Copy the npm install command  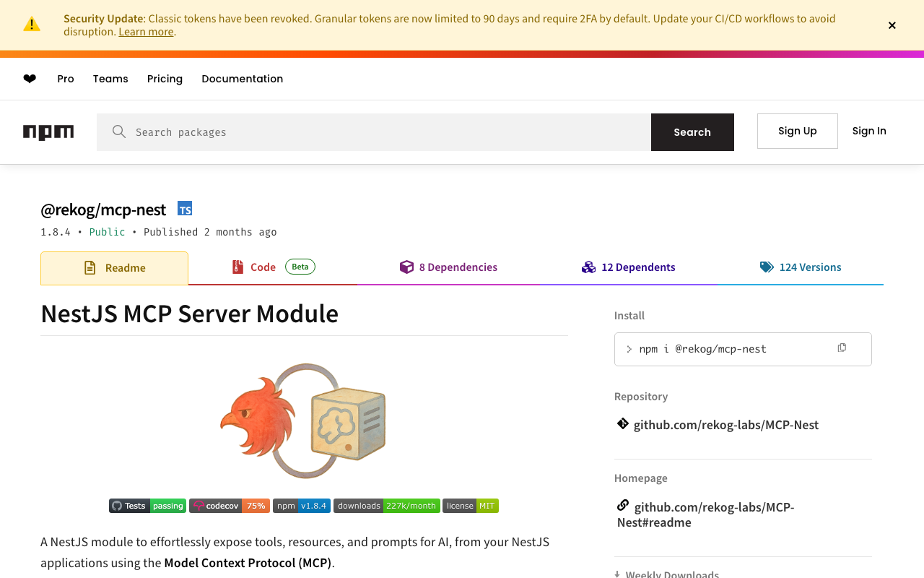(842, 348)
